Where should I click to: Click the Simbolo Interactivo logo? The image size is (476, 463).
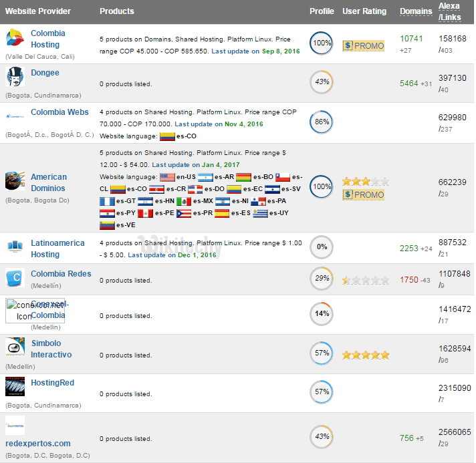15,347
